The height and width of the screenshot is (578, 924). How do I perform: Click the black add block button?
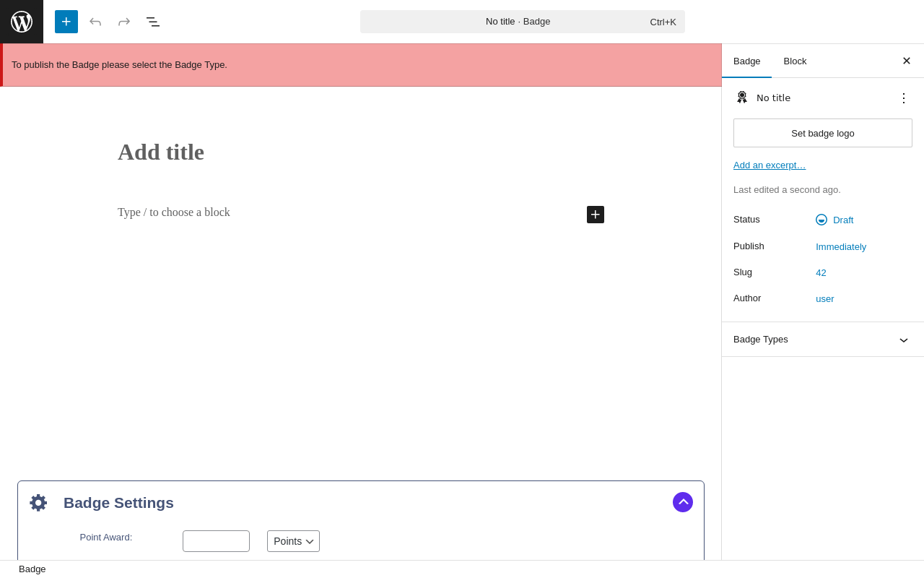596,215
